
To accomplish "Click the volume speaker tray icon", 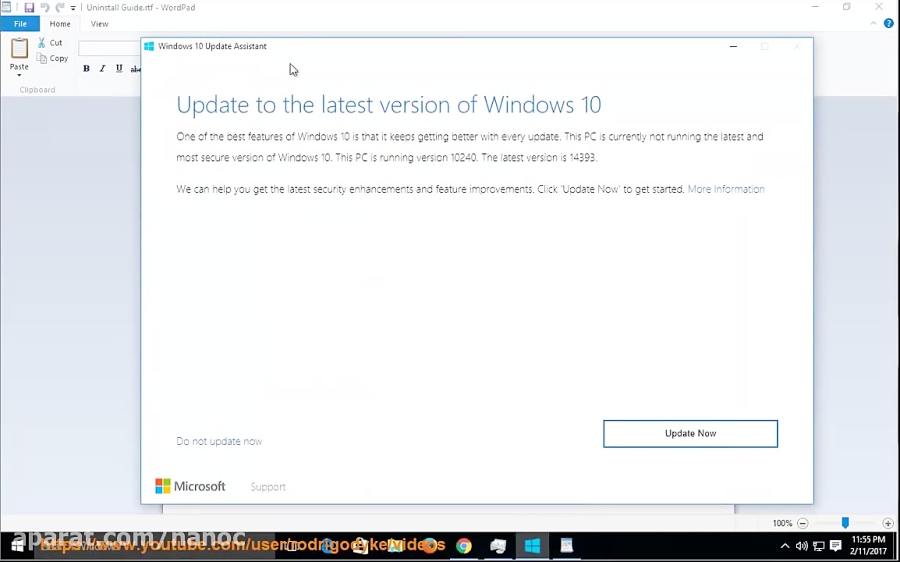I will click(x=802, y=545).
